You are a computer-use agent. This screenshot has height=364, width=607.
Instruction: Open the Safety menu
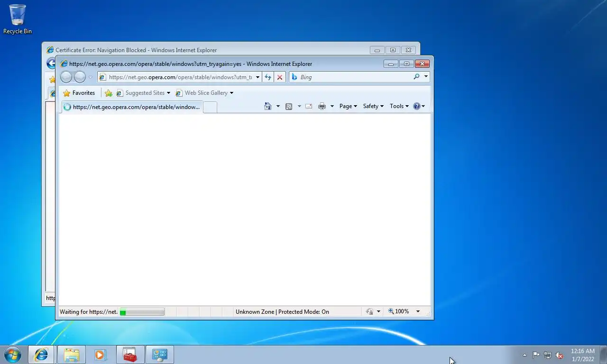(373, 106)
